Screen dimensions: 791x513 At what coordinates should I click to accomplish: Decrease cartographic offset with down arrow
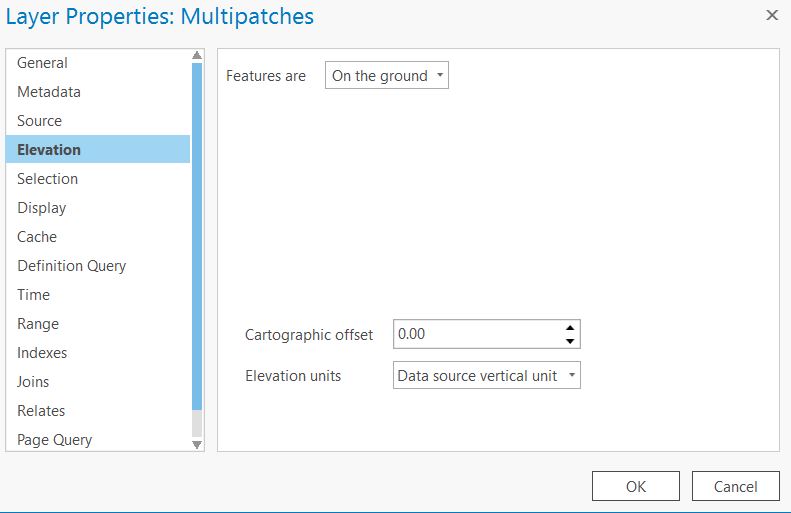point(569,341)
